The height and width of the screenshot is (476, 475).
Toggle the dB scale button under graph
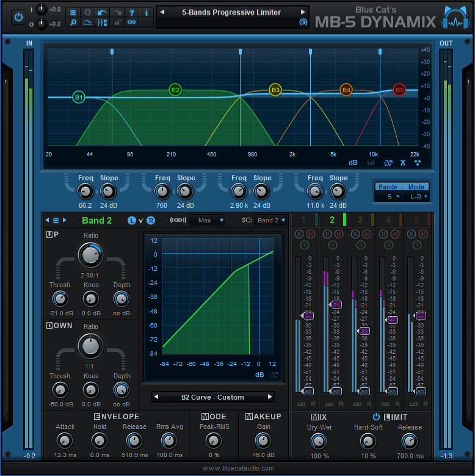click(x=353, y=163)
